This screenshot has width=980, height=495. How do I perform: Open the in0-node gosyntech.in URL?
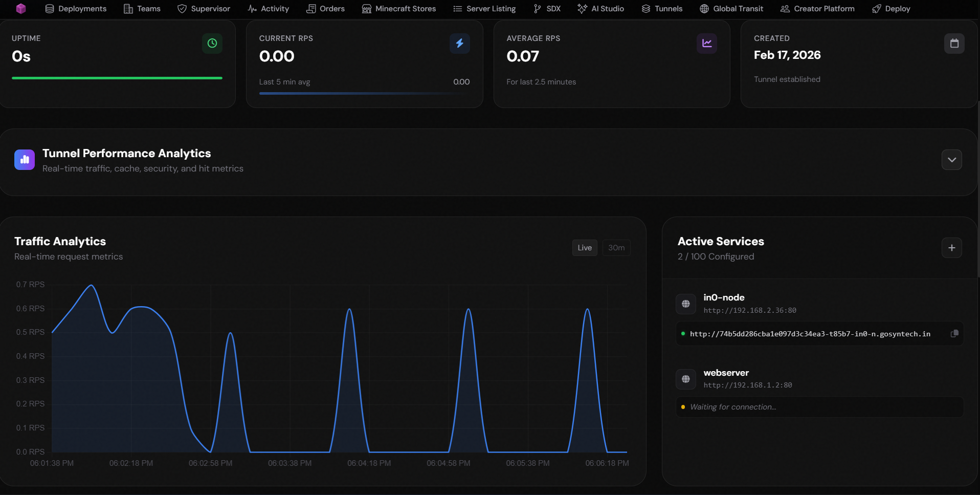click(810, 334)
